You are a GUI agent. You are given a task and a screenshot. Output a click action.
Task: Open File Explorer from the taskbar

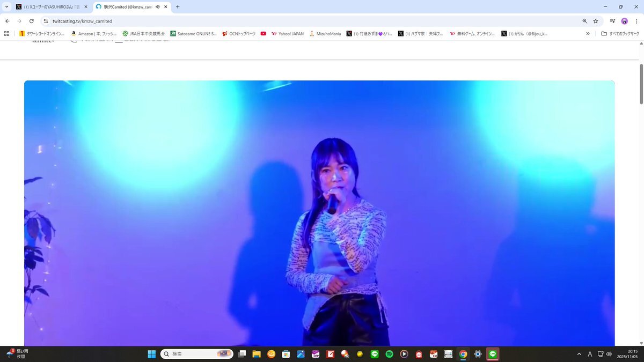click(x=257, y=354)
